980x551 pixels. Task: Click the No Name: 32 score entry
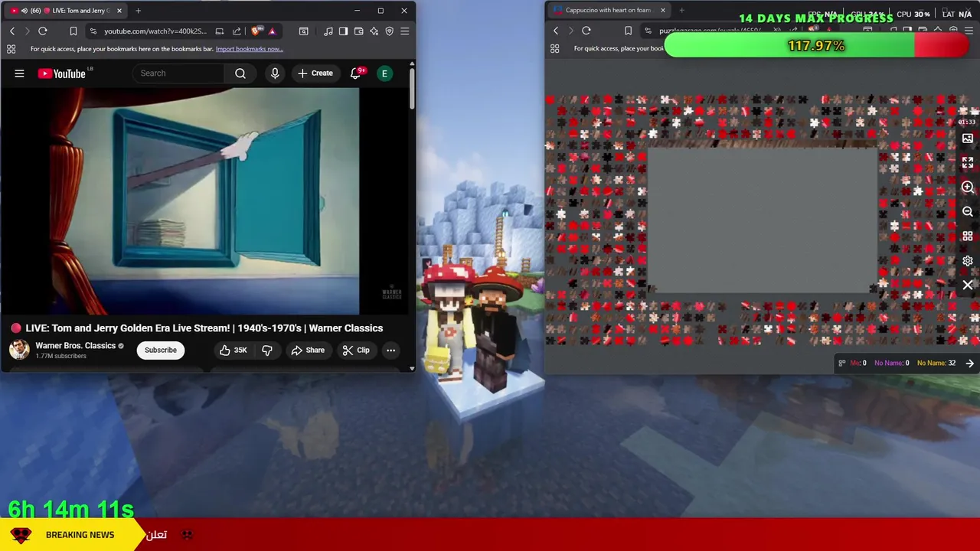[936, 364]
